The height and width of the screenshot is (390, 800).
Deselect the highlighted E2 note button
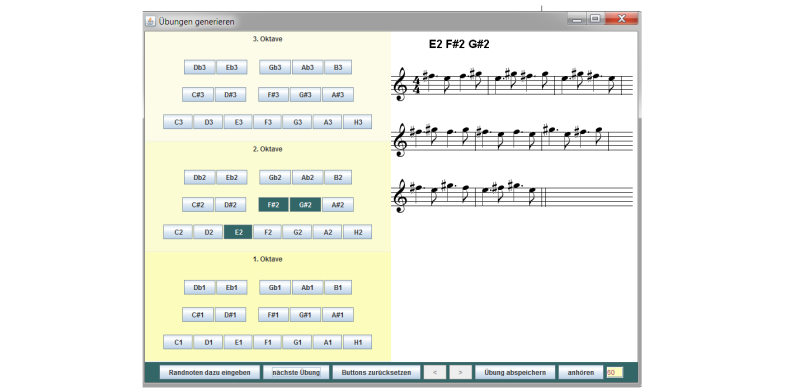(x=238, y=232)
